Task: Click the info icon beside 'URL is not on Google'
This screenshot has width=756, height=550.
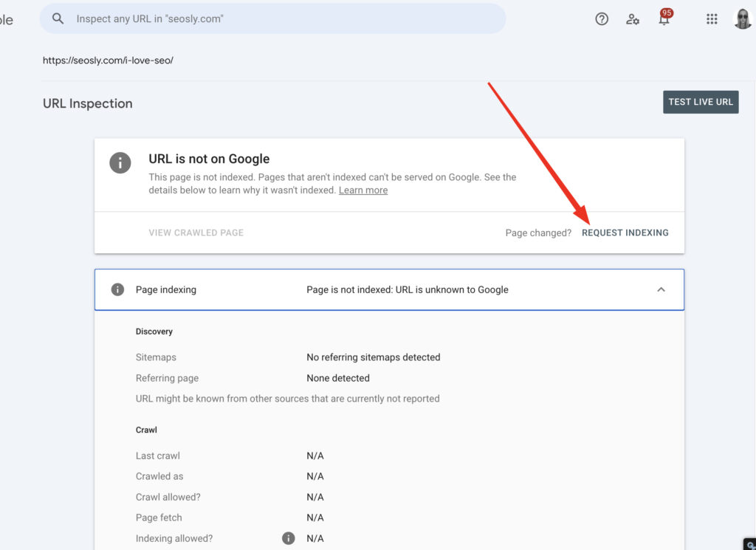Action: pyautogui.click(x=120, y=163)
